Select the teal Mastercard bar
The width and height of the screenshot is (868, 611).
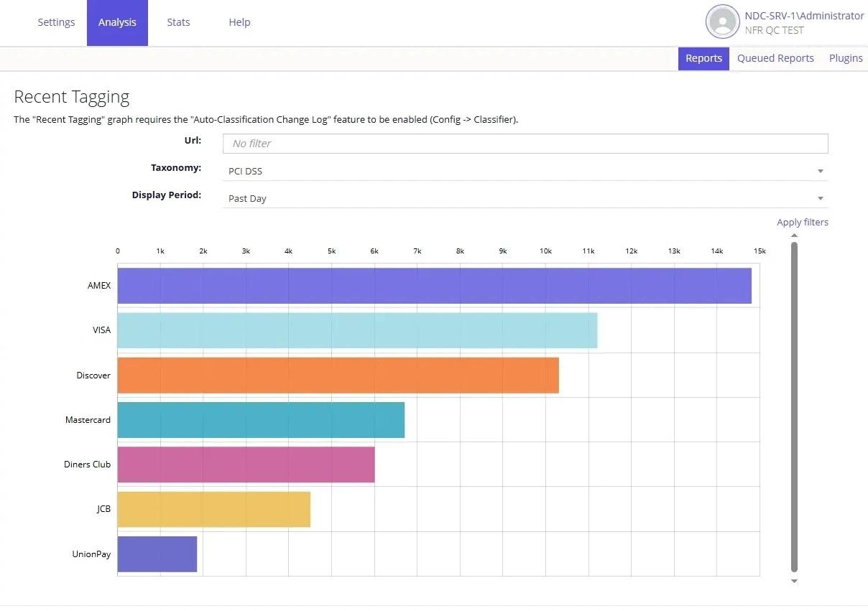261,419
